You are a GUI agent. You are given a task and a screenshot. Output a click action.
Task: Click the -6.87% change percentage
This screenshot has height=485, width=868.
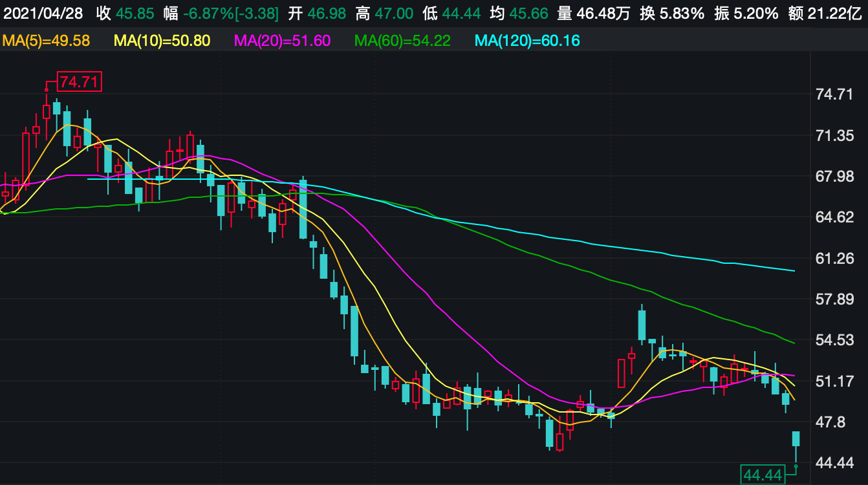coord(206,13)
